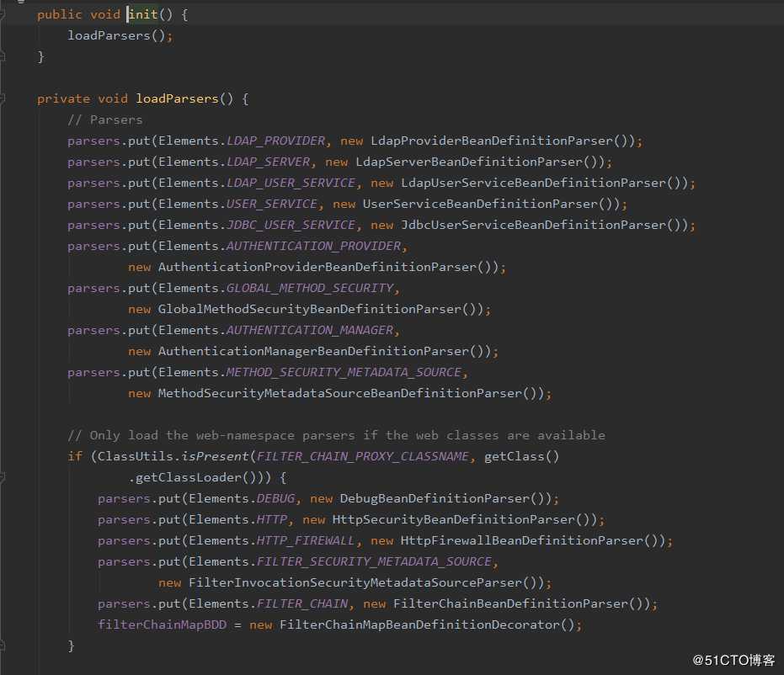Screen dimensions: 784x675
Task: Click the filterChainMapBDD variable
Action: 162,625
